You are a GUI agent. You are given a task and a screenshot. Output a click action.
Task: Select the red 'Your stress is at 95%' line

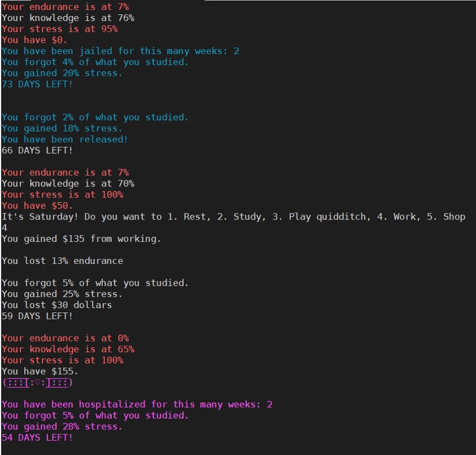point(59,29)
